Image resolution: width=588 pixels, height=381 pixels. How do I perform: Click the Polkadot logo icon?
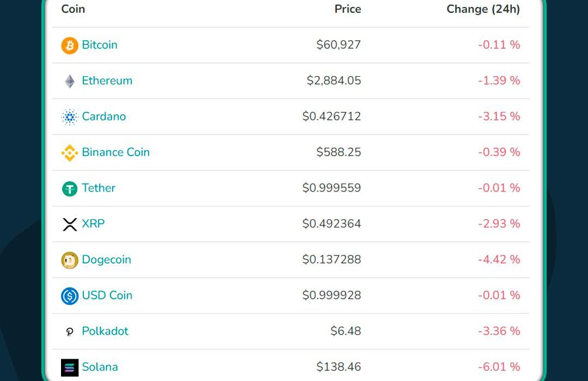(70, 332)
